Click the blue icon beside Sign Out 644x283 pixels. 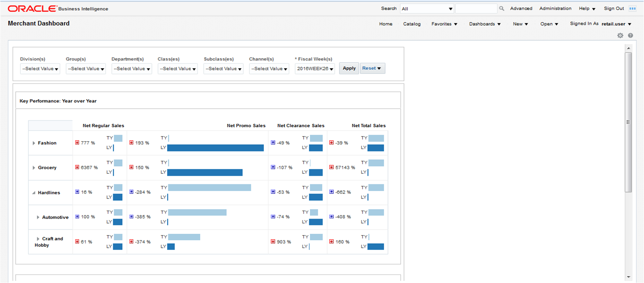tap(633, 9)
